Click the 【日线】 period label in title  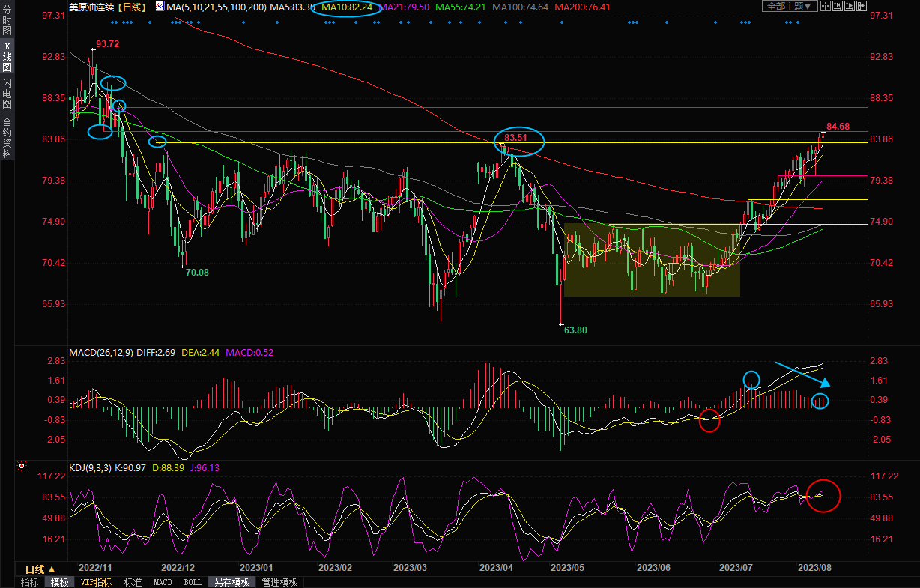132,7
